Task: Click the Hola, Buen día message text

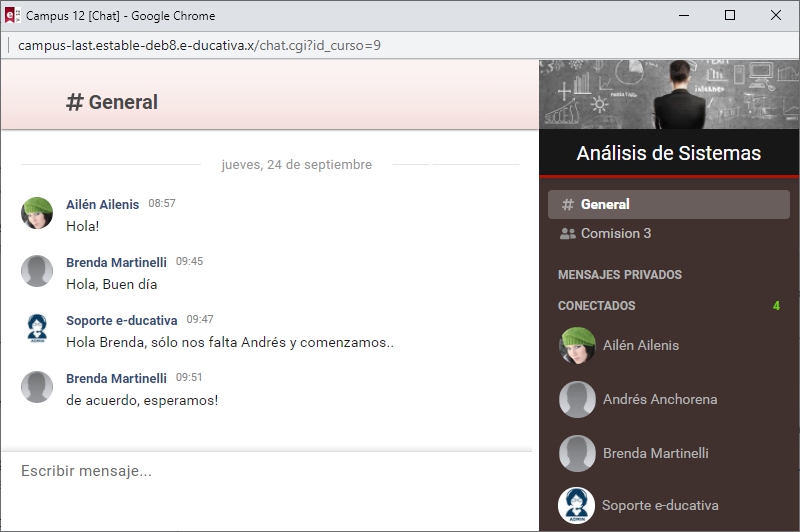Action: coord(112,284)
